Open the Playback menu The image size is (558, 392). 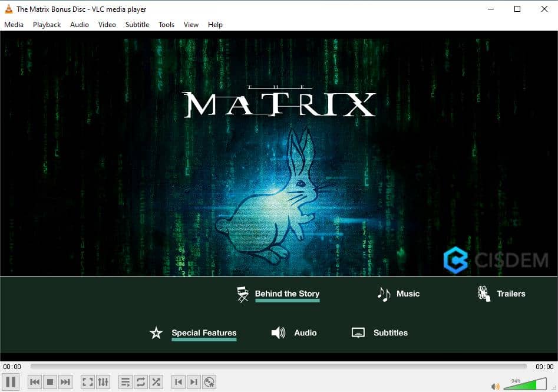(46, 24)
